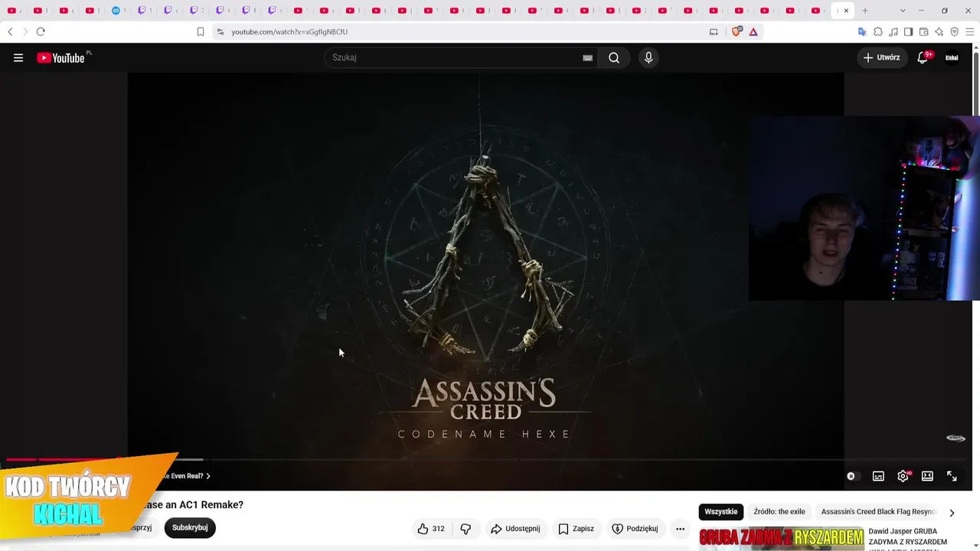Viewport: 980px width, 551px height.
Task: View site information icon beside the URL
Action: pyautogui.click(x=220, y=31)
